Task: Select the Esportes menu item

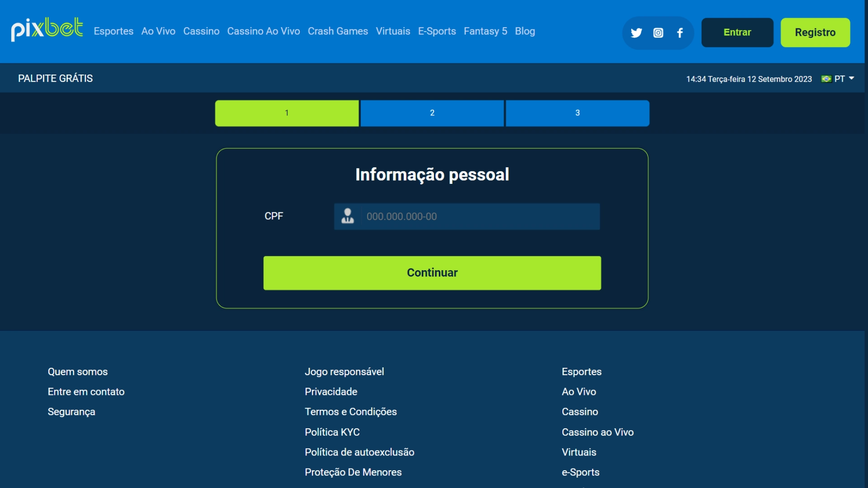Action: (114, 31)
